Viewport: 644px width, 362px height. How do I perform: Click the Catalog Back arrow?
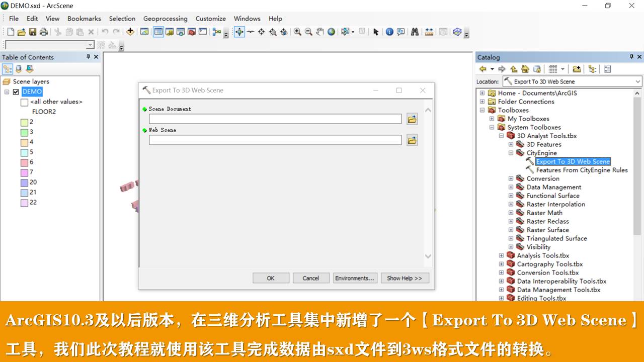[482, 69]
